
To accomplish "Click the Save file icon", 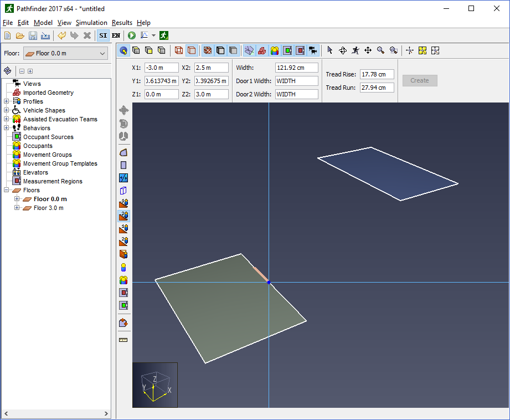I will pos(33,35).
